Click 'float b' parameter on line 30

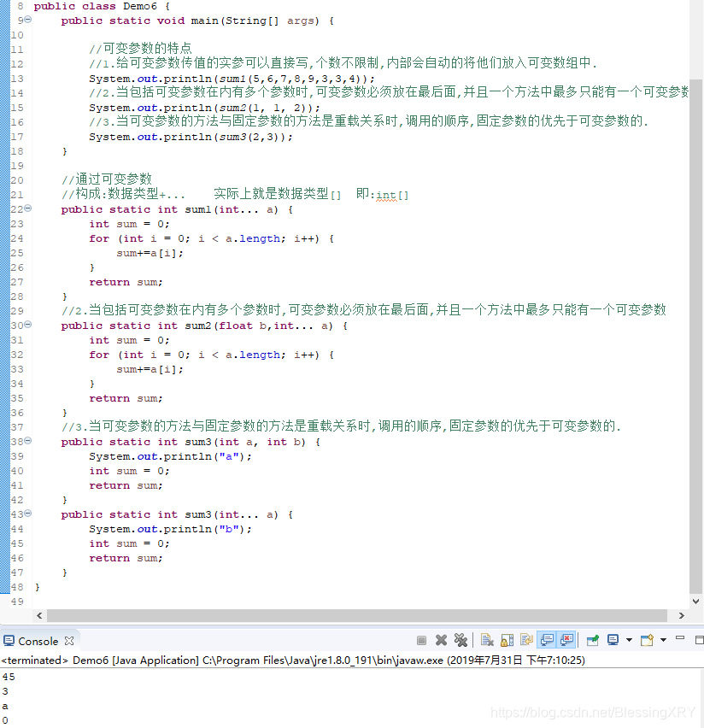coord(243,326)
